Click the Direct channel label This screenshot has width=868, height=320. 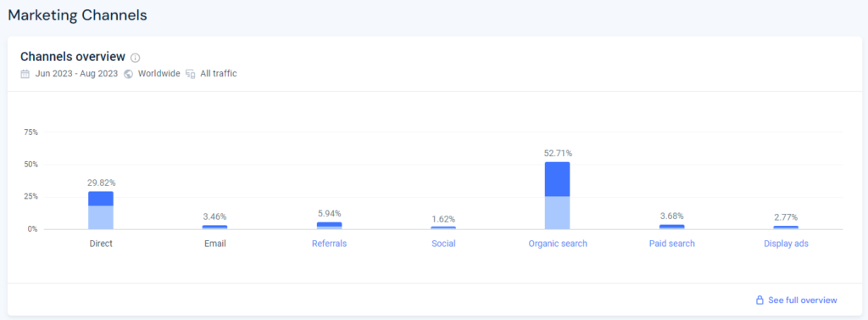pyautogui.click(x=101, y=244)
